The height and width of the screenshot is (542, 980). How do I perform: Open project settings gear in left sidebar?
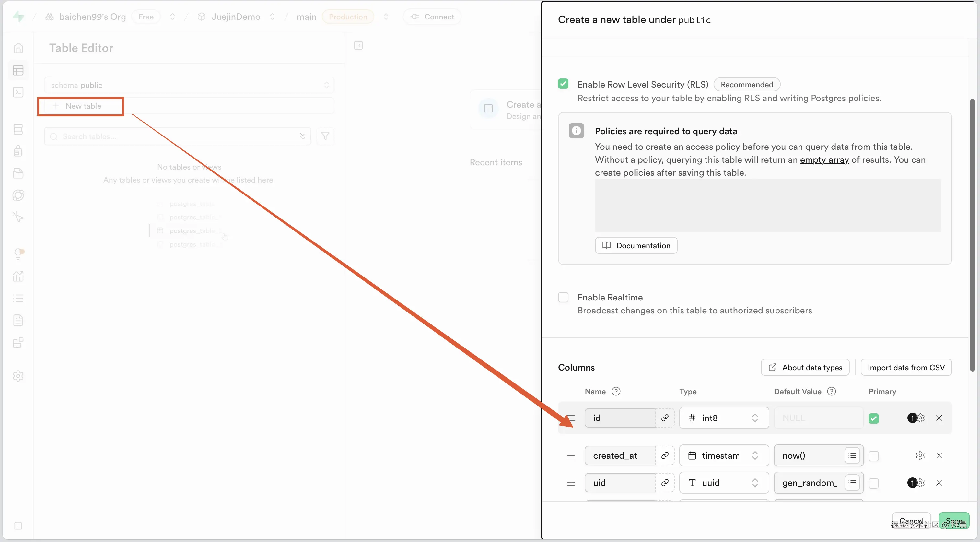coord(18,376)
